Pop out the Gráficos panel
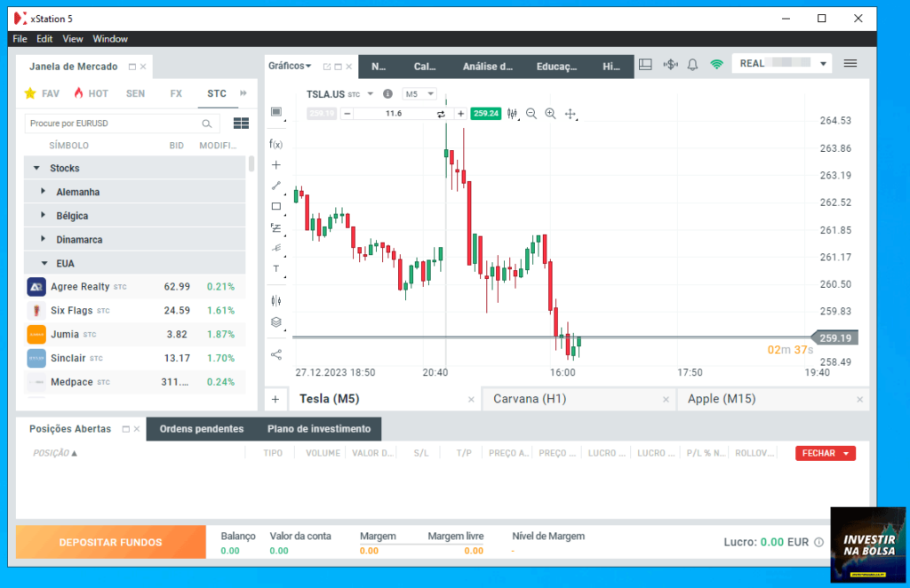Screen dimensions: 910x588 pyautogui.click(x=327, y=67)
